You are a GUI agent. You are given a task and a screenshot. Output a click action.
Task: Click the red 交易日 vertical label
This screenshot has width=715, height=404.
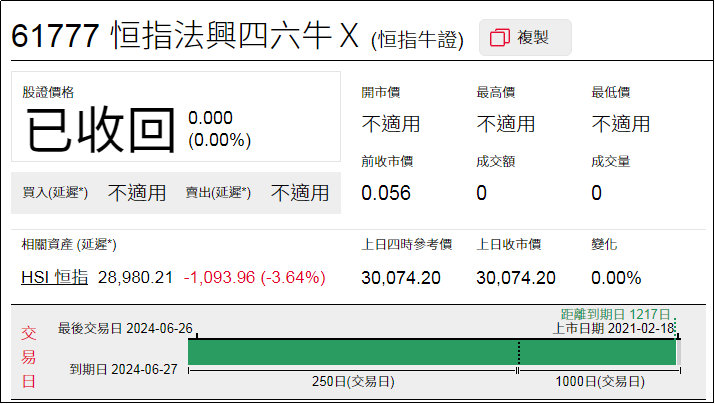[28, 357]
